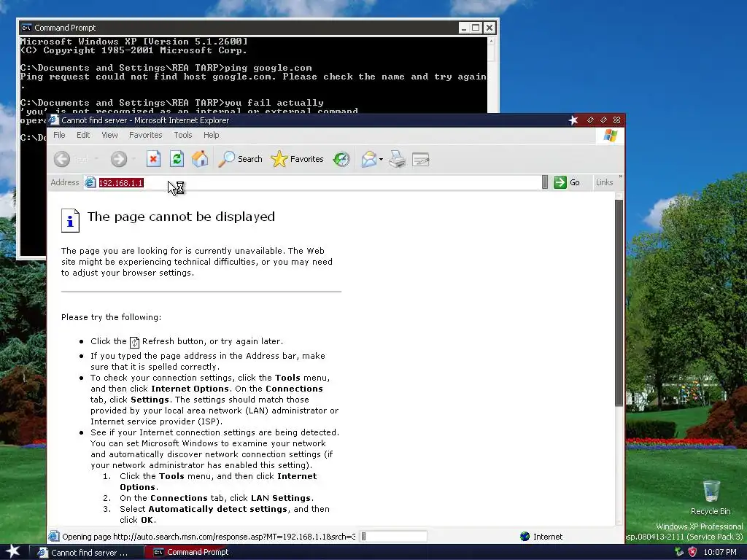Click the network connection tray icon
The height and width of the screenshot is (560, 747).
(x=679, y=552)
